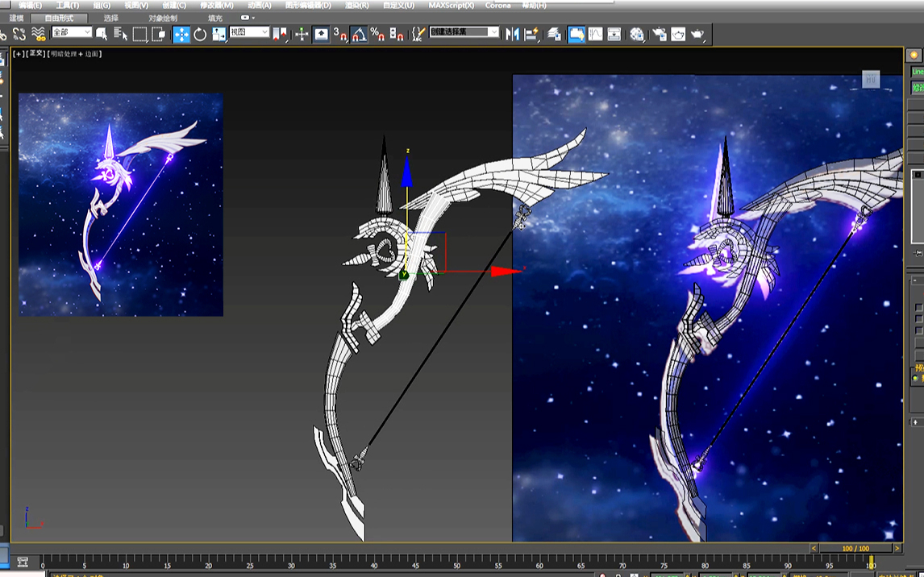Screen dimensions: 924x577
Task: Open the 修改器(M) menu
Action: 216,6
